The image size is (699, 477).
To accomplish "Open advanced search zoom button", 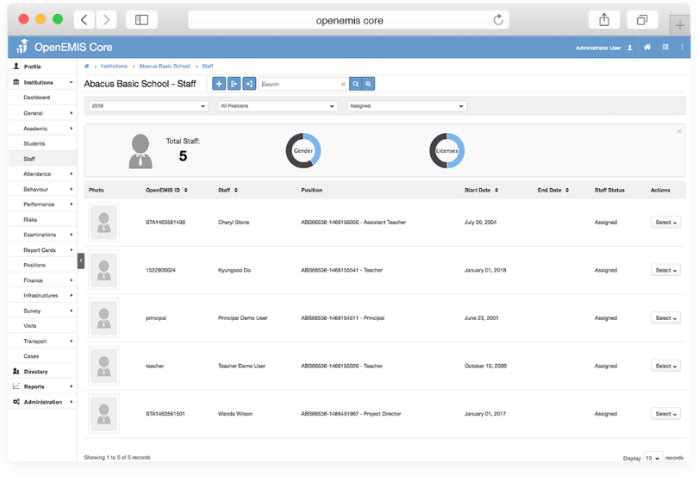I will [x=368, y=84].
